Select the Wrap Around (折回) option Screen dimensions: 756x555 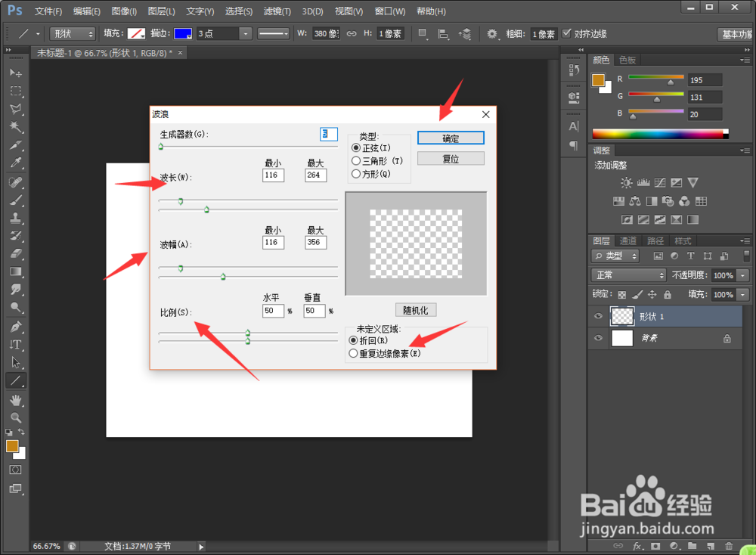[353, 340]
